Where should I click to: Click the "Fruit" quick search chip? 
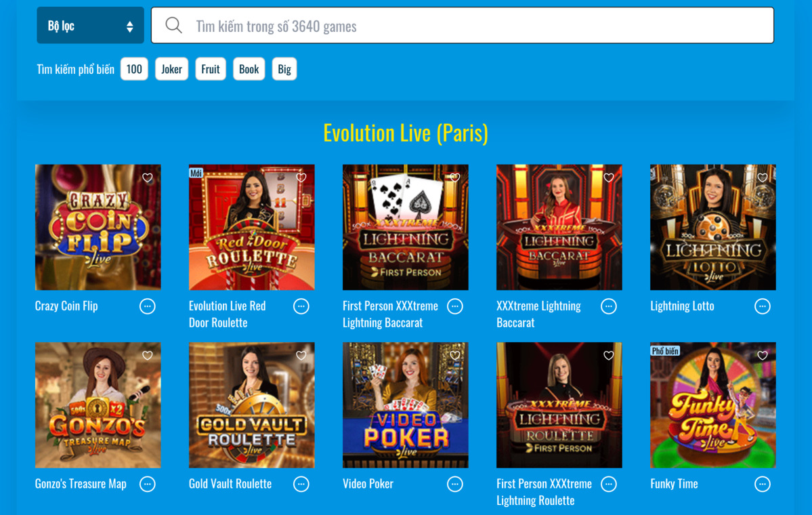(210, 68)
